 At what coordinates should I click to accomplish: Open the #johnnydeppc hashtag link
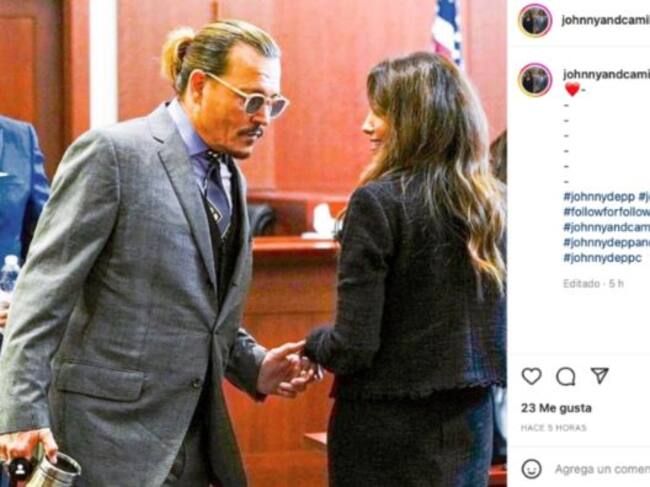pyautogui.click(x=601, y=257)
